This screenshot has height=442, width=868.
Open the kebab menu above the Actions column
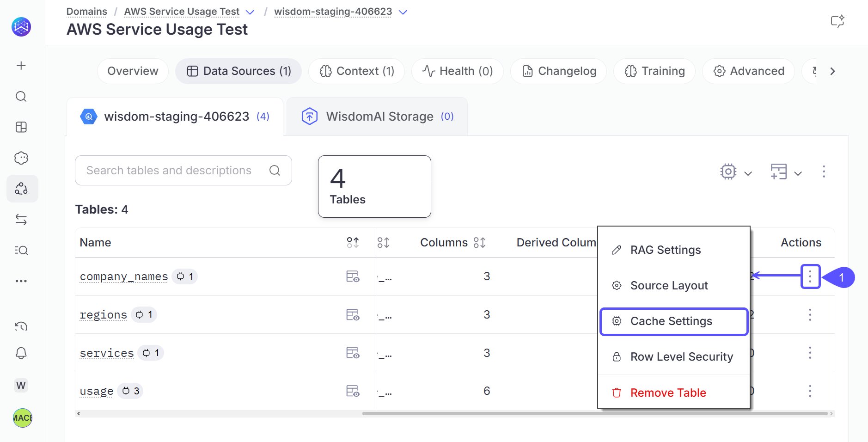click(824, 172)
